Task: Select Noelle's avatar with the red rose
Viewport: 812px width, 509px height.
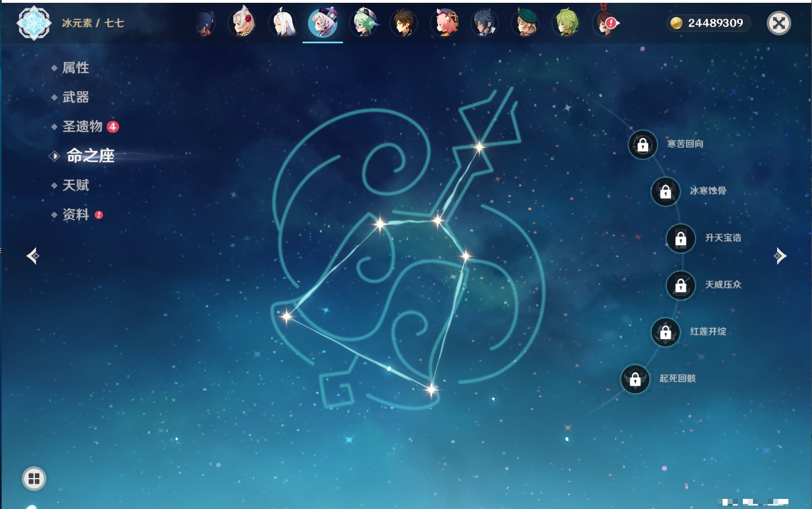Action: [243, 23]
